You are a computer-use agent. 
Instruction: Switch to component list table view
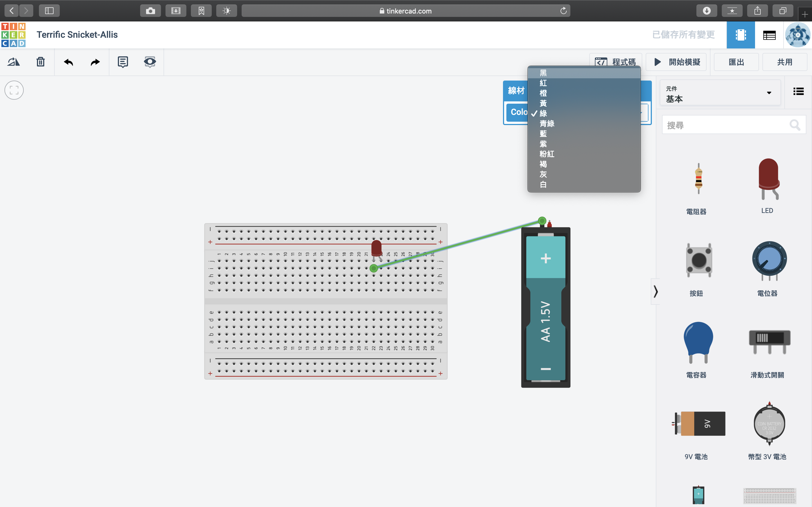coord(769,35)
